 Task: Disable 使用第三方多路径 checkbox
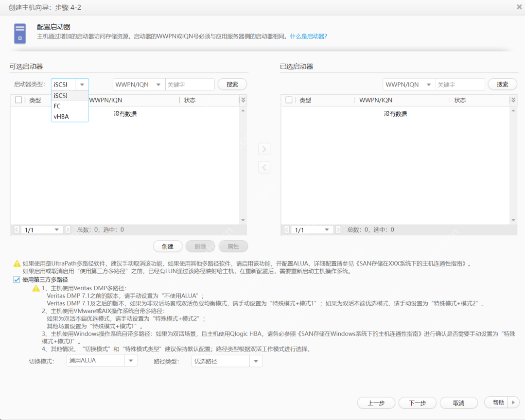click(x=17, y=279)
